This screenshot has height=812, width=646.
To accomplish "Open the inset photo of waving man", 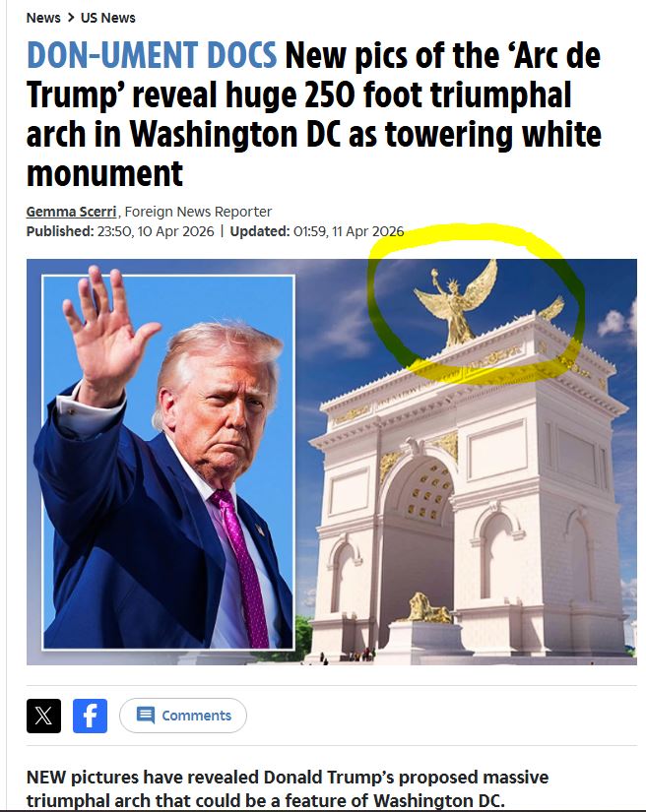I will click(x=168, y=462).
